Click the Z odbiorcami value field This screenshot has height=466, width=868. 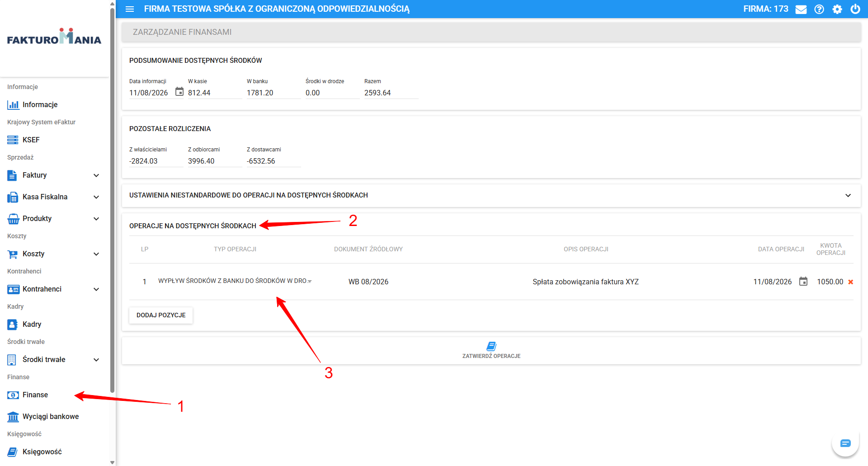click(215, 161)
